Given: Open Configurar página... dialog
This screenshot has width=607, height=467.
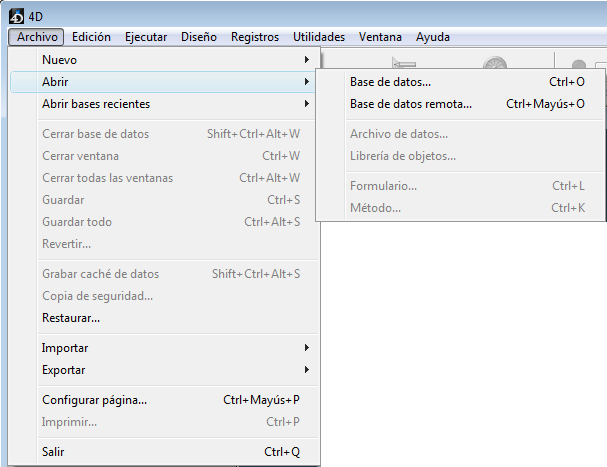Looking at the screenshot, I should (95, 400).
